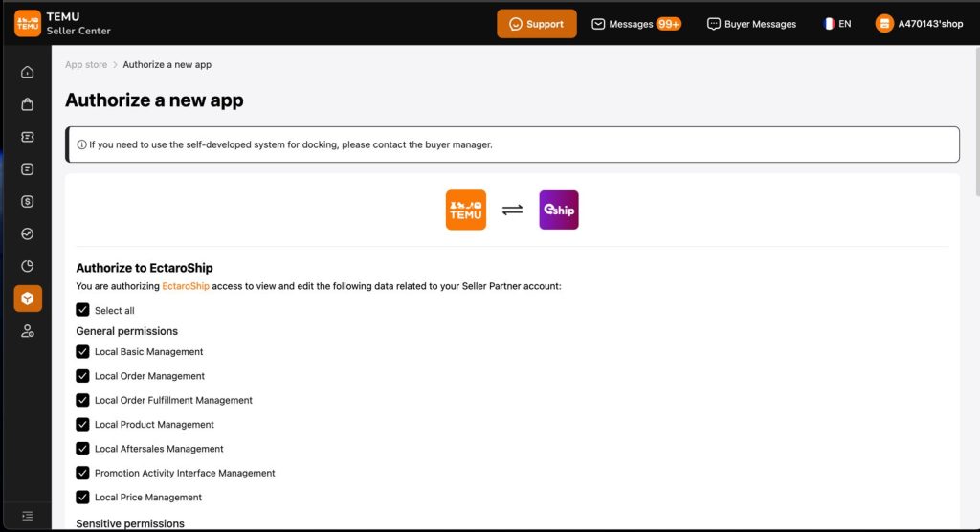This screenshot has height=532, width=980.
Task: Open the user account settings sidebar icon
Action: [x=27, y=331]
